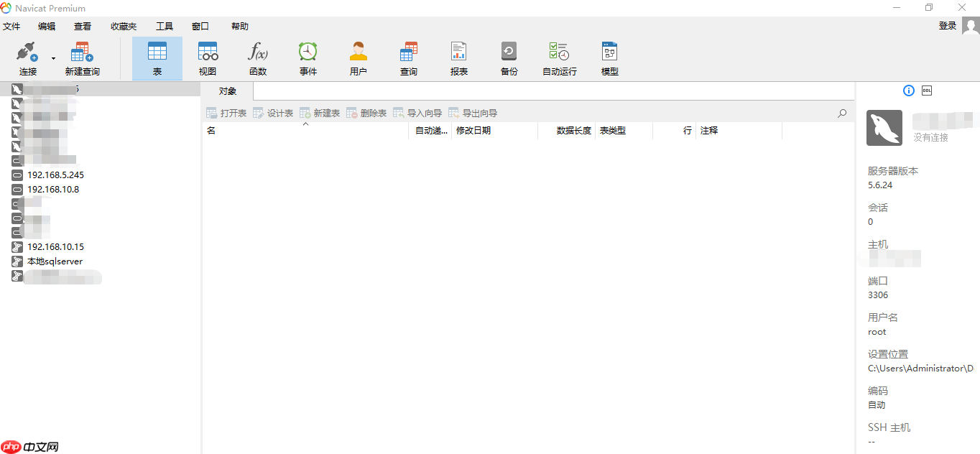Open the 函数 (Functions) panel
This screenshot has height=454, width=980.
coord(257,57)
